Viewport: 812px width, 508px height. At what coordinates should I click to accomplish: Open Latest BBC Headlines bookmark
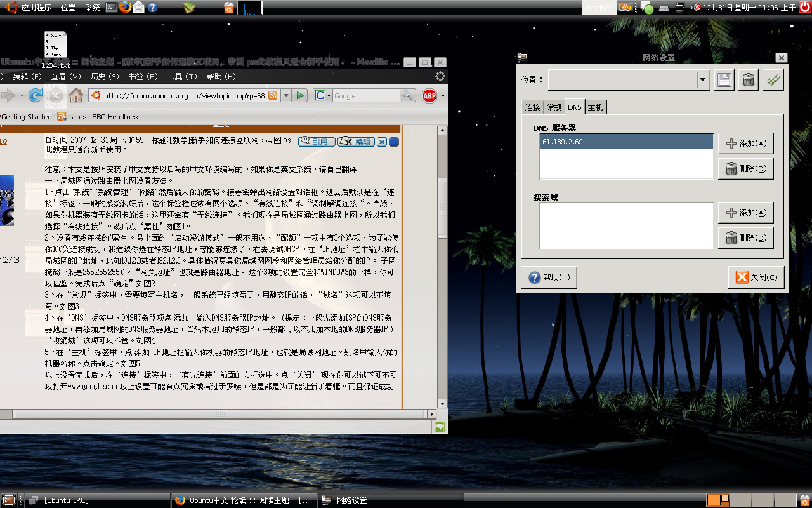(98, 117)
